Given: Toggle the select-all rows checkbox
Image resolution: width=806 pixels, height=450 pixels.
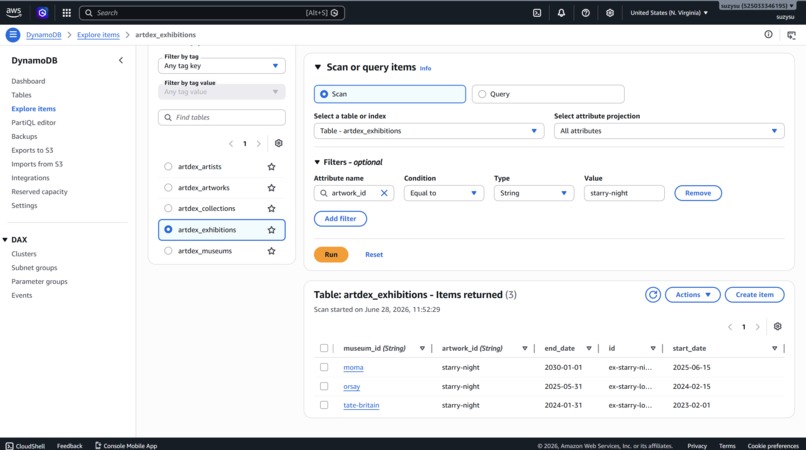Looking at the screenshot, I should [x=324, y=348].
